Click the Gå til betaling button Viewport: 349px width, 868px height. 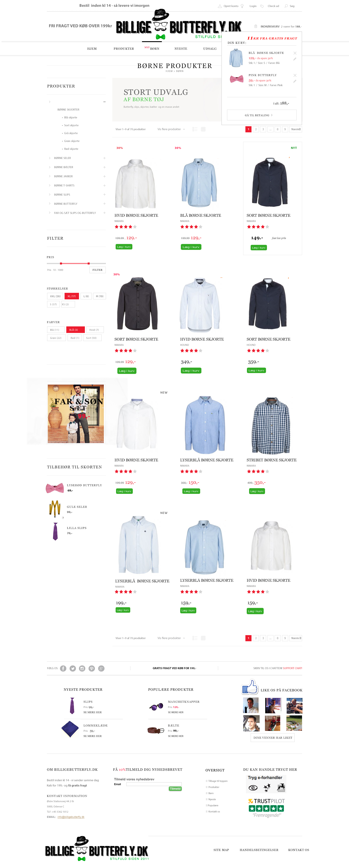point(262,115)
